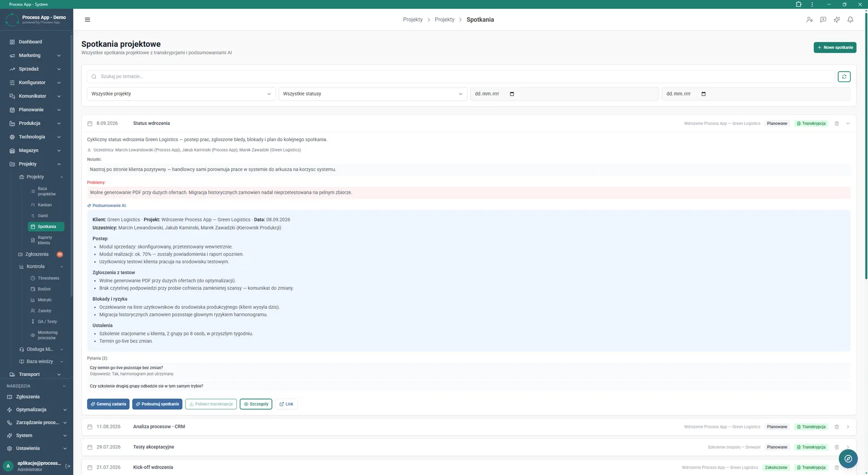
Task: Expand the Analiza procesow - CRM meeting
Action: point(848,427)
